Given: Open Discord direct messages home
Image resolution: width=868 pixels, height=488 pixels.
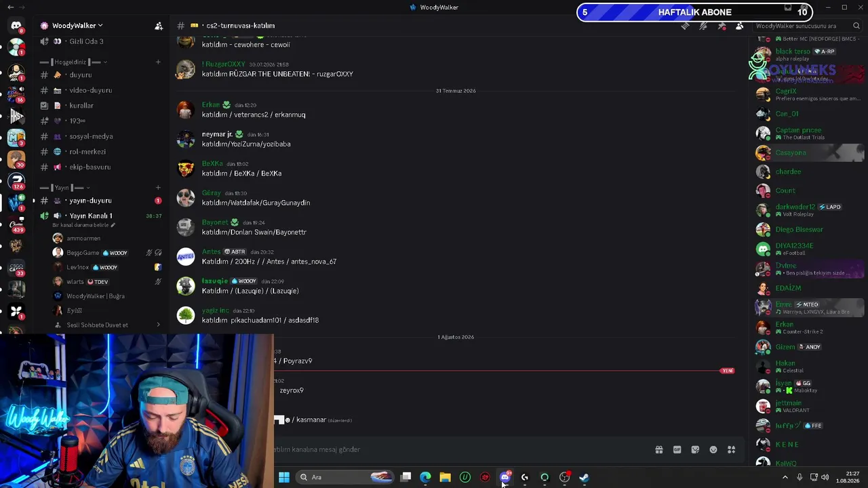Looking at the screenshot, I should pos(16,26).
